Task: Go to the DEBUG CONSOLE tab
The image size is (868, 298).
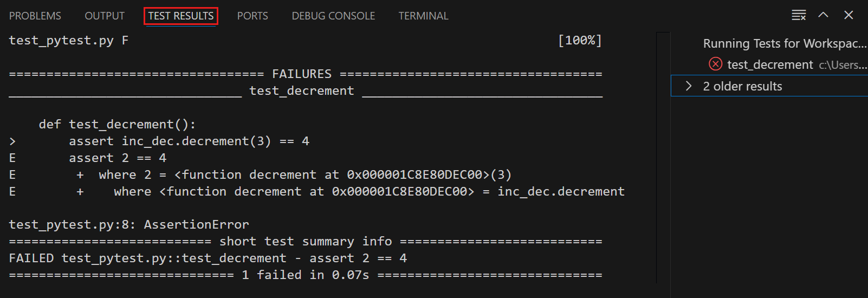Action: pyautogui.click(x=333, y=16)
